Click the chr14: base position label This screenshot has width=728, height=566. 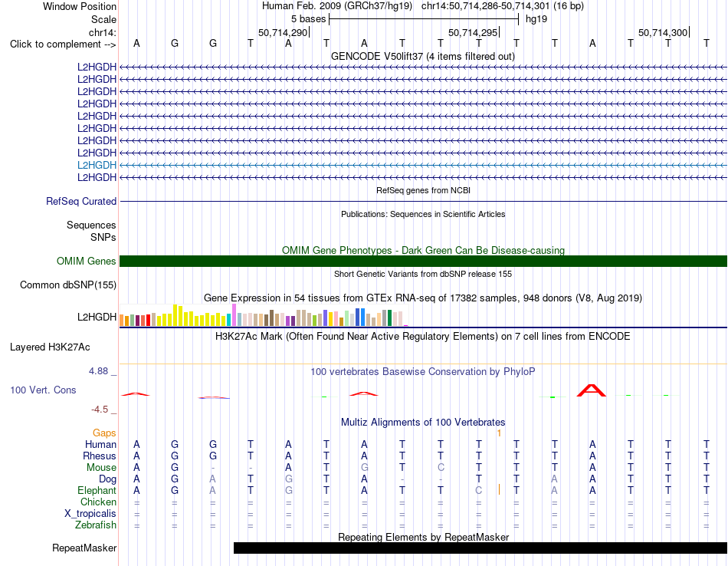point(102,32)
